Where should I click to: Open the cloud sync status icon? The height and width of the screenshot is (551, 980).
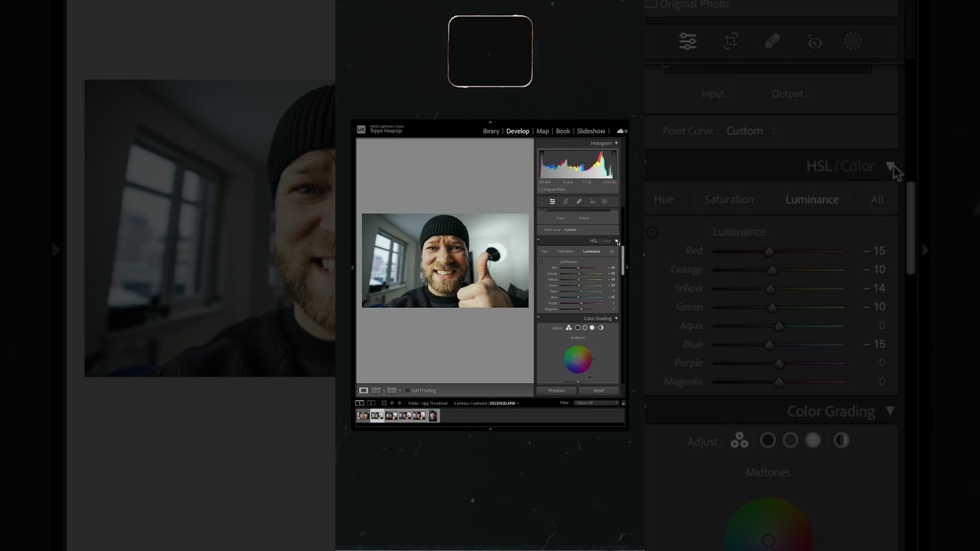[621, 131]
